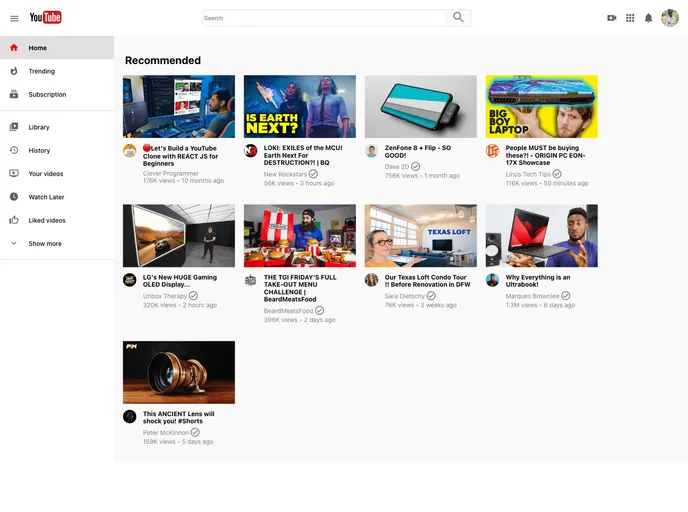Image resolution: width=688 pixels, height=512 pixels.
Task: Open Marques Brownlee channel avatar
Action: tap(492, 280)
